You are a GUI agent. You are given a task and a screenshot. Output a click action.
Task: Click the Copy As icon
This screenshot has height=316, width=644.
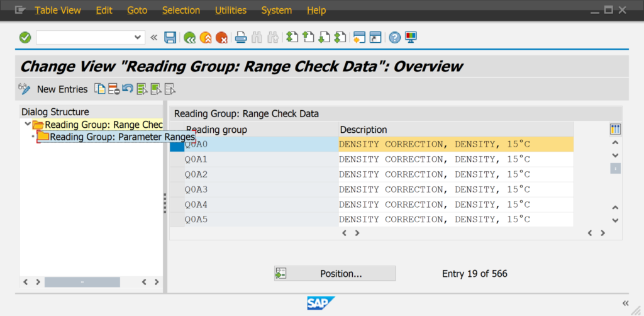100,89
